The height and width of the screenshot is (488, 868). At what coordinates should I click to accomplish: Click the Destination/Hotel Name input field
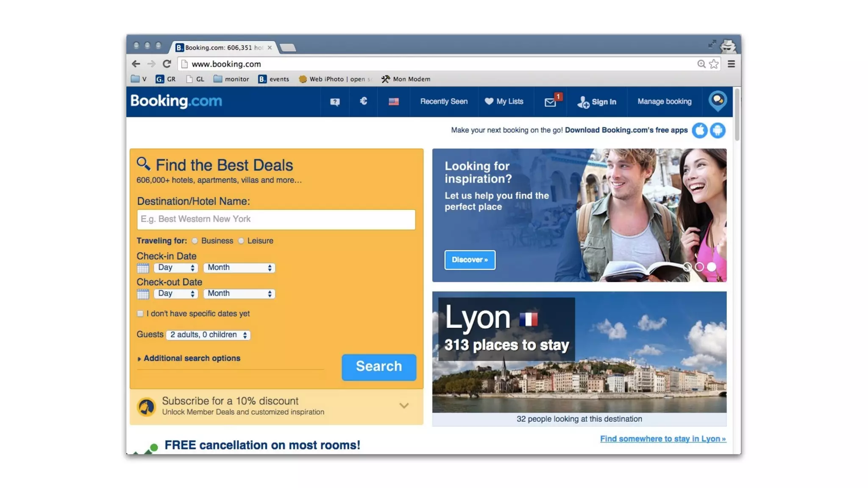pos(276,219)
